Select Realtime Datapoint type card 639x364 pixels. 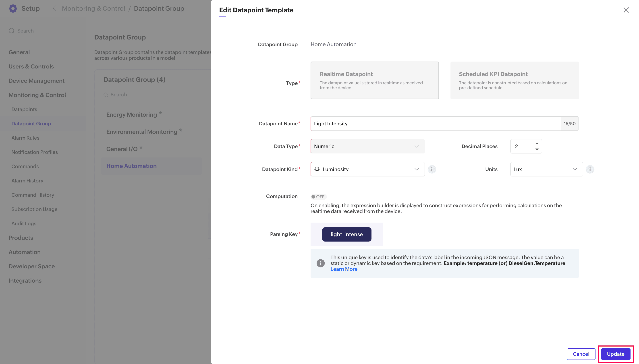pyautogui.click(x=375, y=80)
